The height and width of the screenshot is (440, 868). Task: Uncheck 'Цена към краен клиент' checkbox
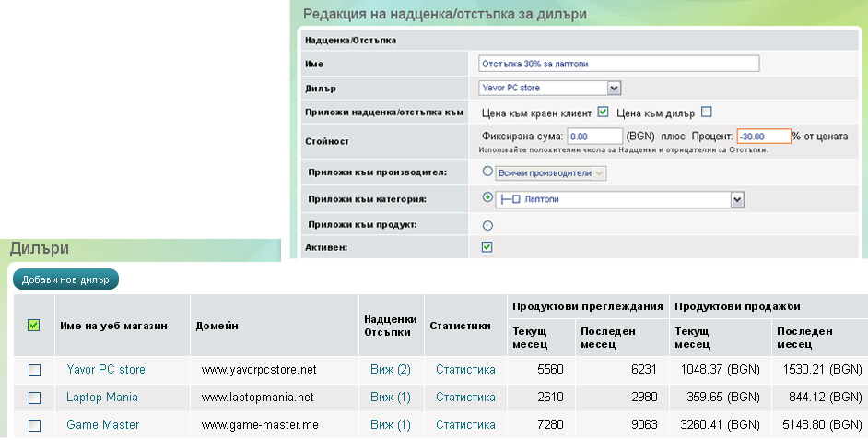click(x=604, y=113)
